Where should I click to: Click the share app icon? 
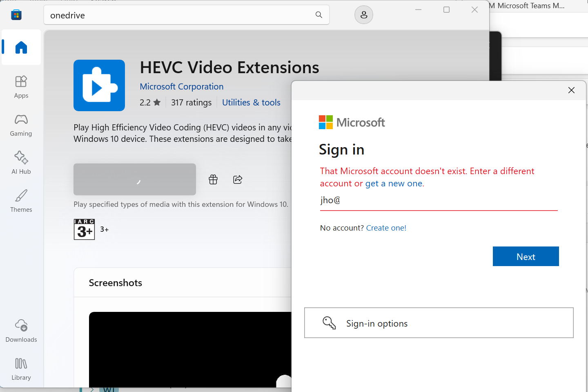point(238,179)
